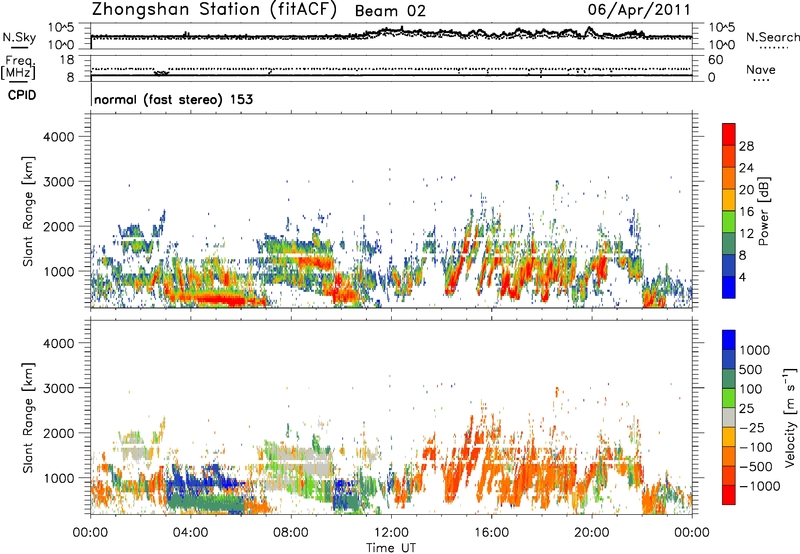
Task: Click the −1000 velocity colorbar label
Action: pyautogui.click(x=760, y=486)
